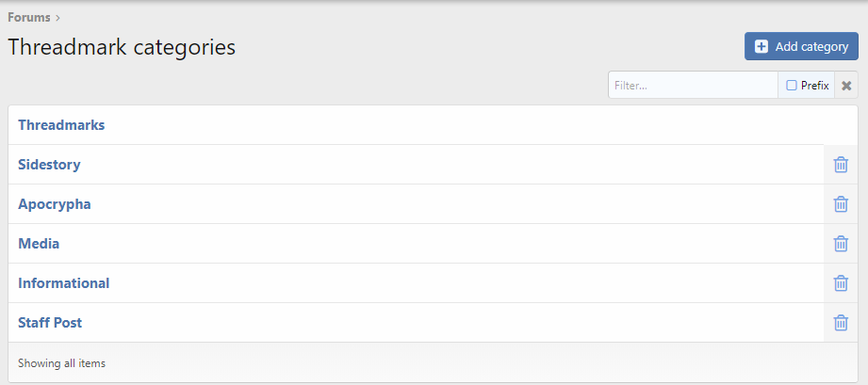Edit the Informational category

pos(63,283)
